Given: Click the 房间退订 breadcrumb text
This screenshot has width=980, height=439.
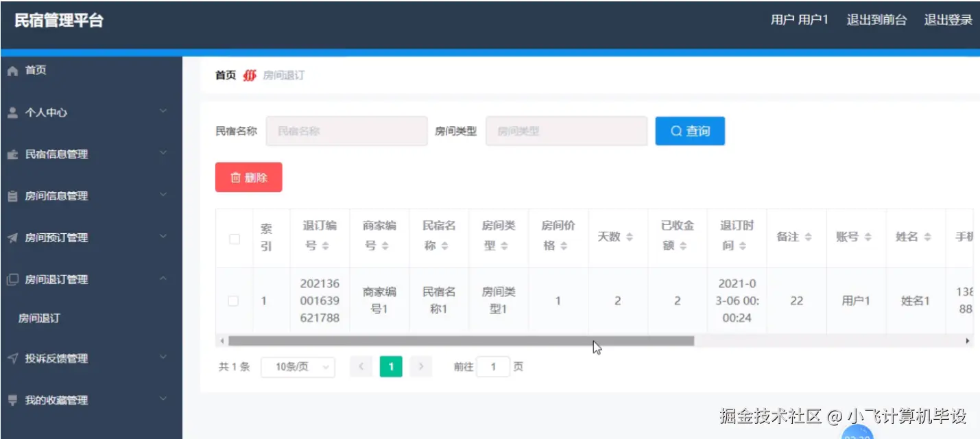Looking at the screenshot, I should [284, 75].
